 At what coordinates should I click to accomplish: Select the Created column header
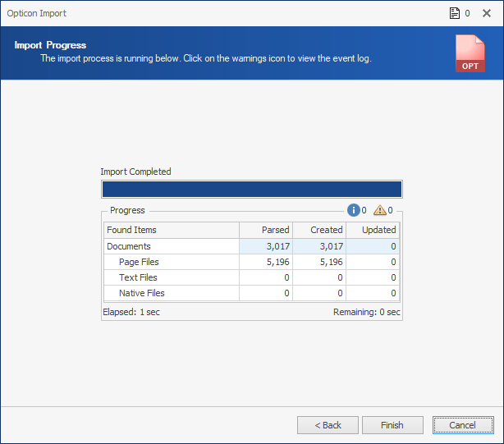click(319, 230)
